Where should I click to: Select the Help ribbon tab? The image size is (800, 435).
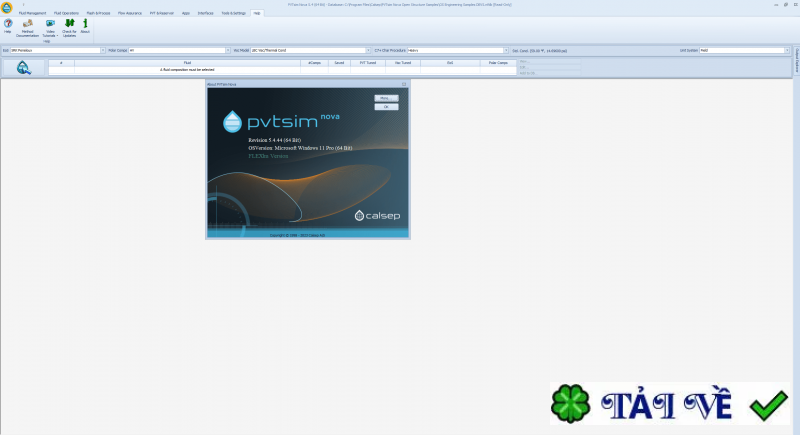257,13
